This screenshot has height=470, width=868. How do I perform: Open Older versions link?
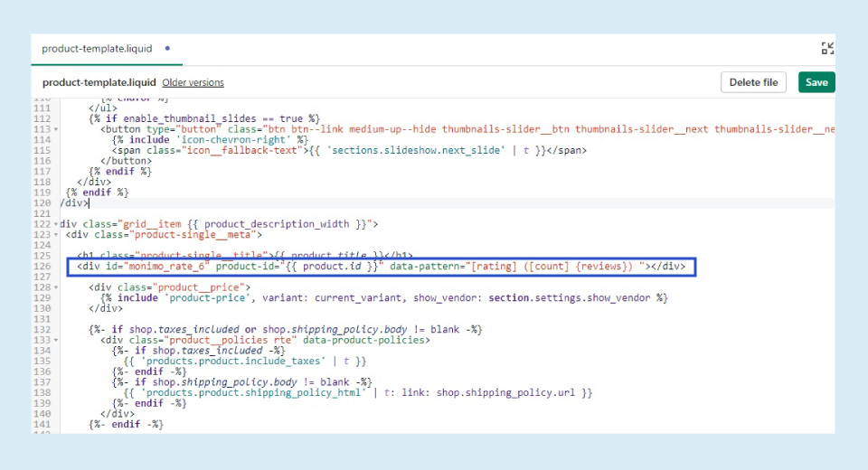coord(193,83)
